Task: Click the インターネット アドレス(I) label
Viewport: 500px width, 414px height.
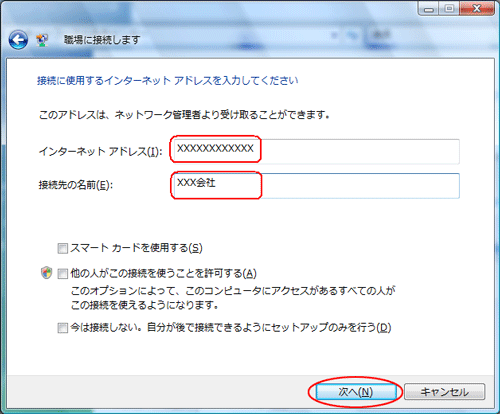Action: point(101,152)
